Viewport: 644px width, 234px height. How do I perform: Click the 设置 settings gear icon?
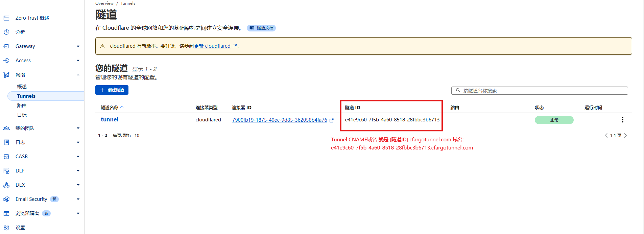tap(6, 228)
